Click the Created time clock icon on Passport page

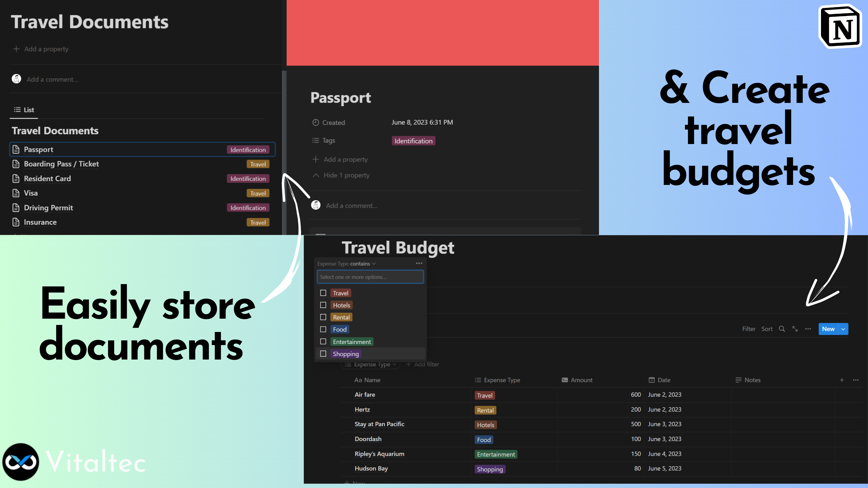(316, 122)
